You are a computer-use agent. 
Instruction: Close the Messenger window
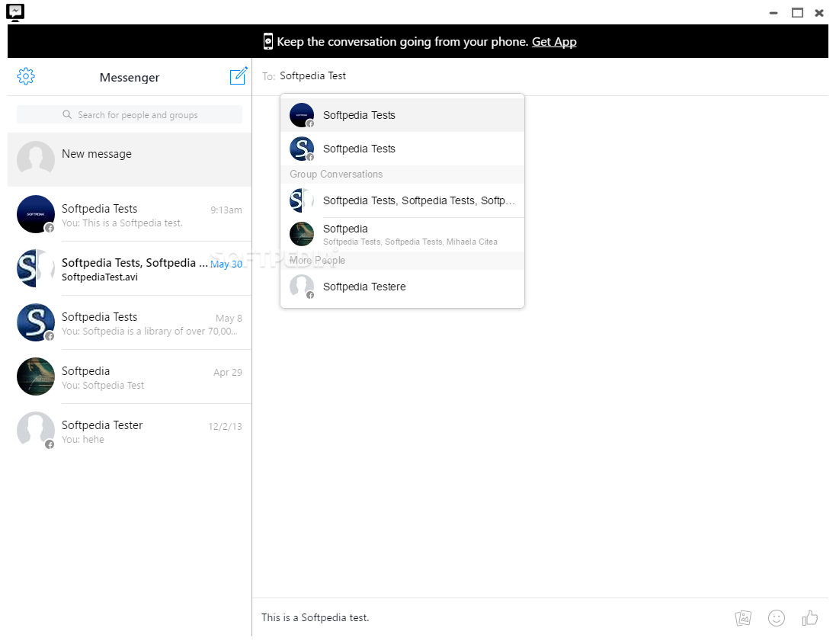819,13
